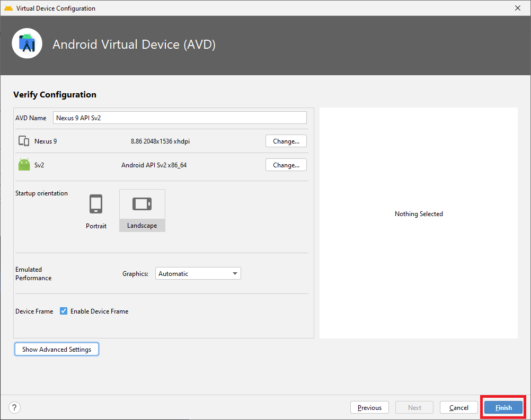Open the Graphics dropdown

coord(198,273)
